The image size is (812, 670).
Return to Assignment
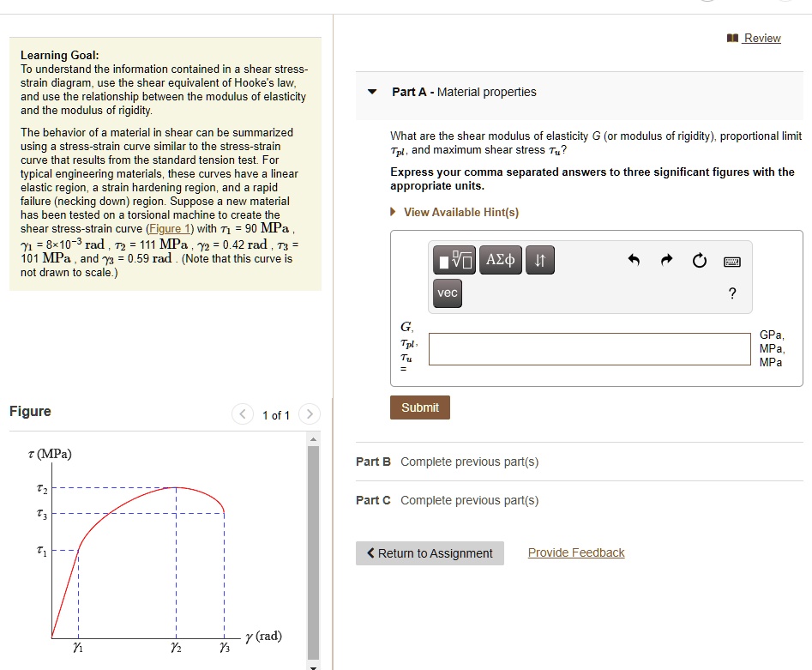tap(429, 552)
